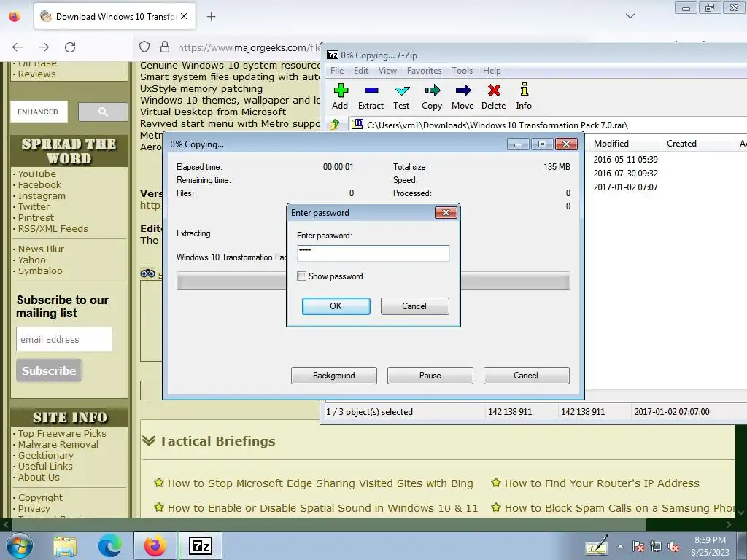Open How to Stop Microsoft Edge Sharing article
Image resolution: width=747 pixels, height=560 pixels.
[320, 483]
